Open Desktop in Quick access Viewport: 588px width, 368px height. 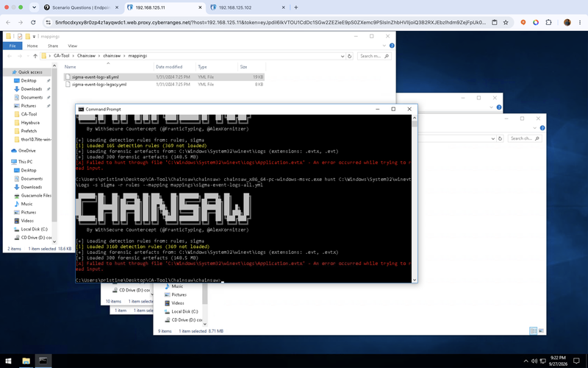(29, 80)
